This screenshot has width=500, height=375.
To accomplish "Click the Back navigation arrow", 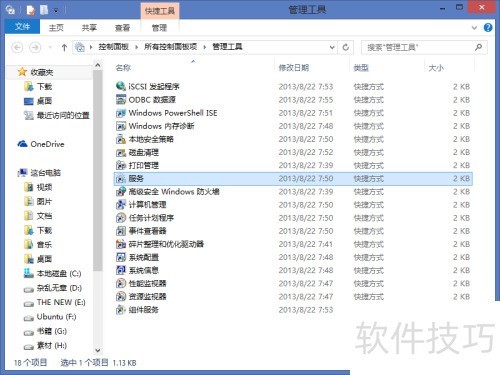I will coord(17,47).
